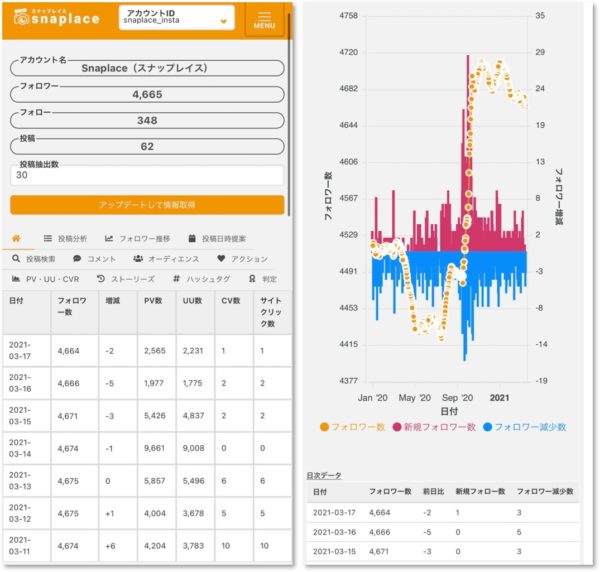The width and height of the screenshot is (600, 572).
Task: Select UU value 4,837 on 2021-03-15
Action: tap(193, 416)
